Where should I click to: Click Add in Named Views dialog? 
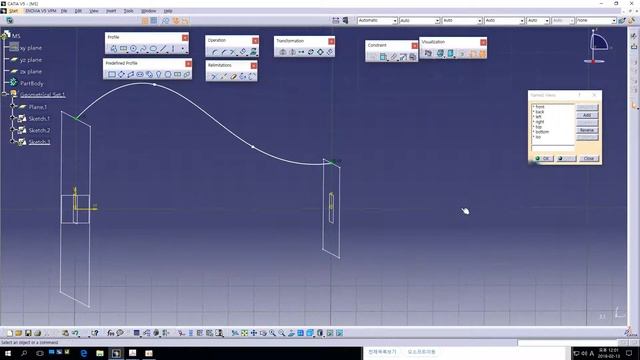tap(587, 115)
